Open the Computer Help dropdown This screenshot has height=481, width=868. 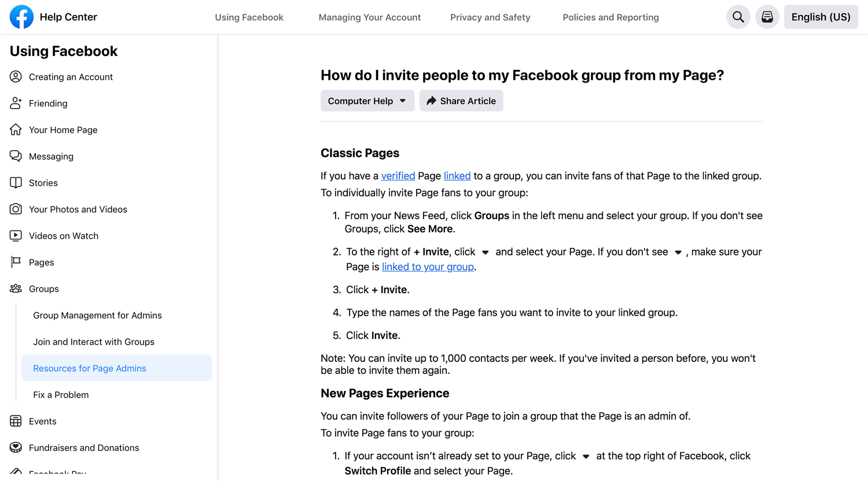click(x=367, y=101)
